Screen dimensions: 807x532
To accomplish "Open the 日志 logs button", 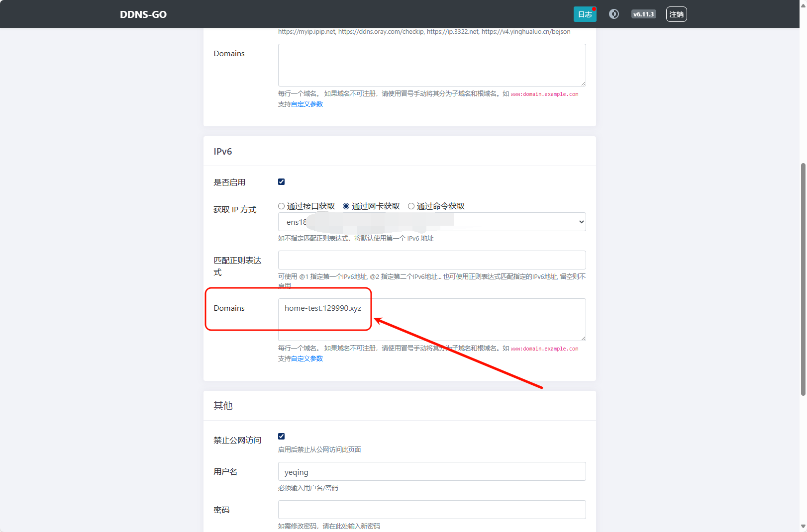I will [585, 14].
